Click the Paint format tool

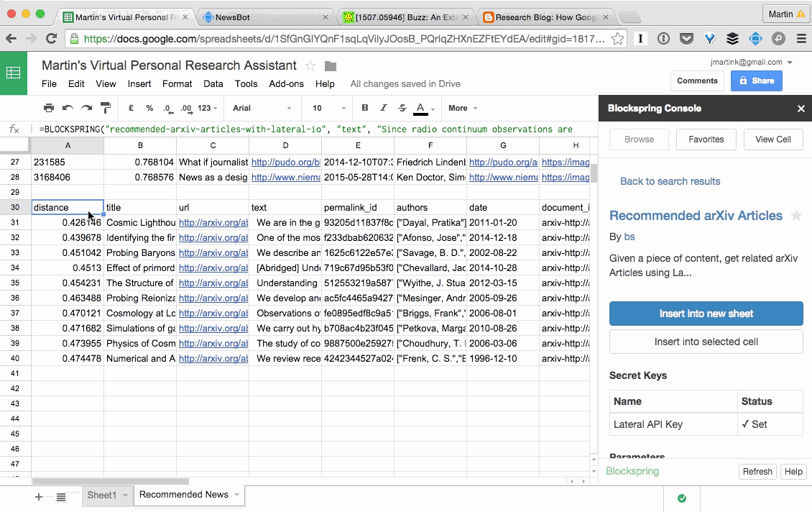(x=104, y=108)
